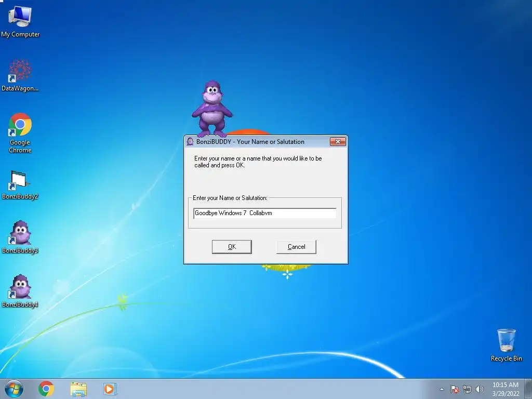The image size is (532, 399).
Task: Open the Action Center flag icon
Action: tap(455, 389)
